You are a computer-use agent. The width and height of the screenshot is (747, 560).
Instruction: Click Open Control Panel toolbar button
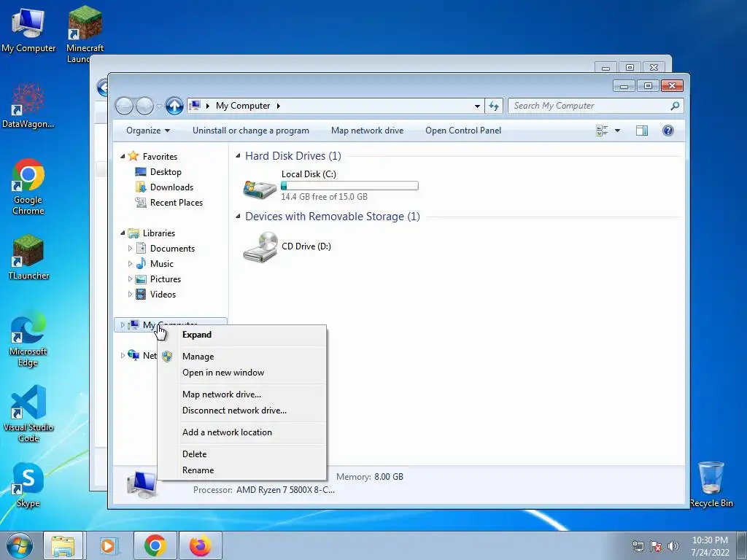tap(463, 131)
